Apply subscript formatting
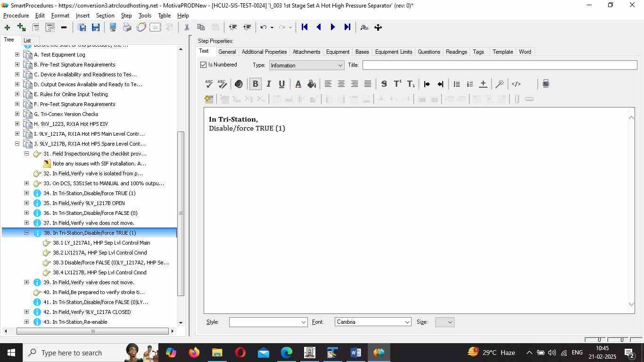This screenshot has height=362, width=644. click(411, 84)
